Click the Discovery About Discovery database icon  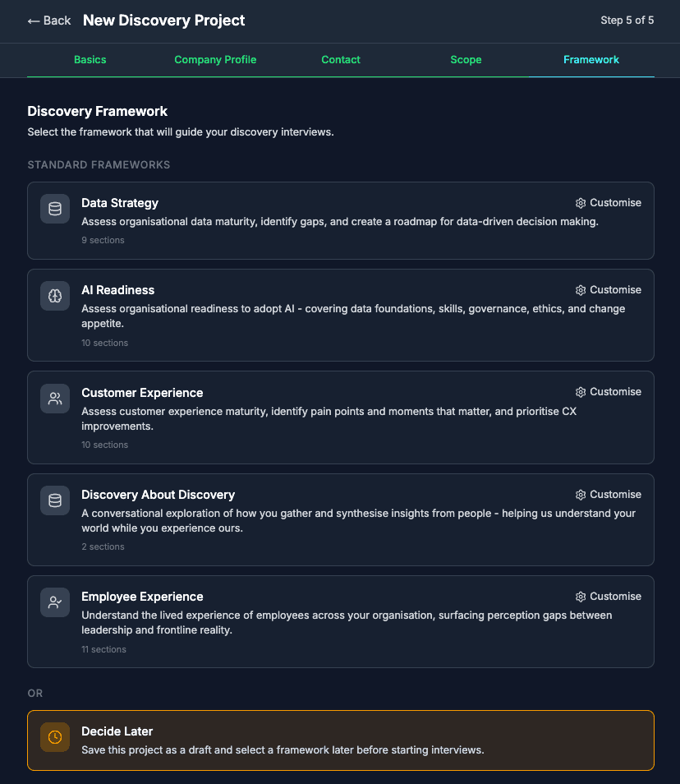coord(54,500)
